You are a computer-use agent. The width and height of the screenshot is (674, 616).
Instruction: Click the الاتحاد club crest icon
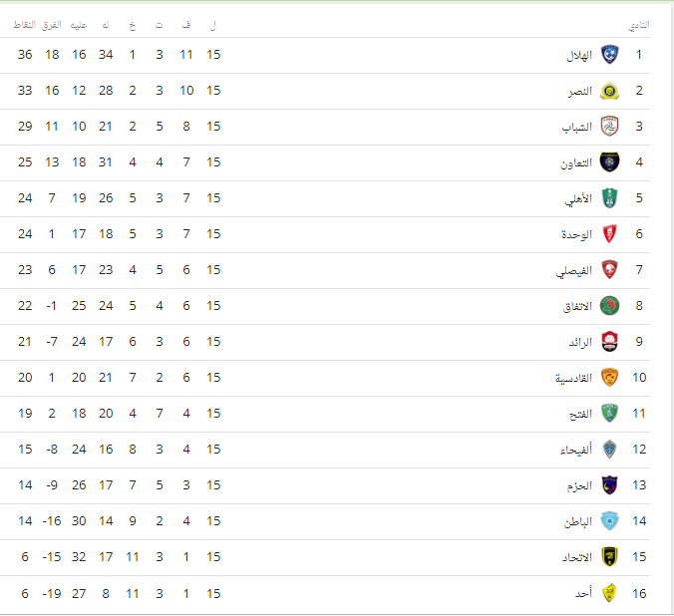pyautogui.click(x=609, y=557)
